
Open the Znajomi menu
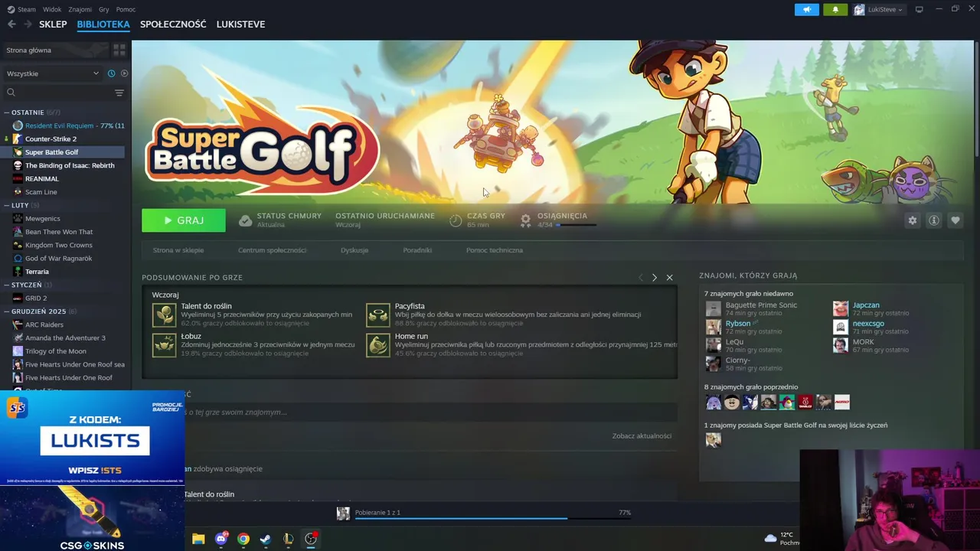pos(80,9)
